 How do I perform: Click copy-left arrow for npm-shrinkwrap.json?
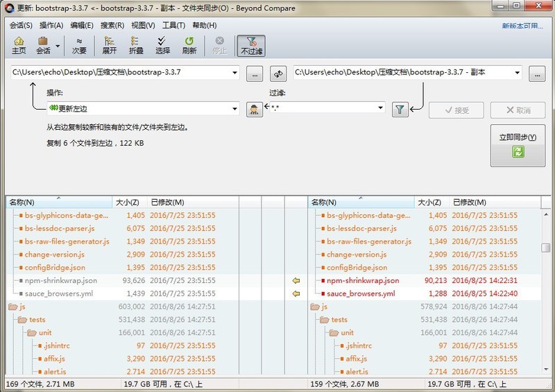coord(296,281)
